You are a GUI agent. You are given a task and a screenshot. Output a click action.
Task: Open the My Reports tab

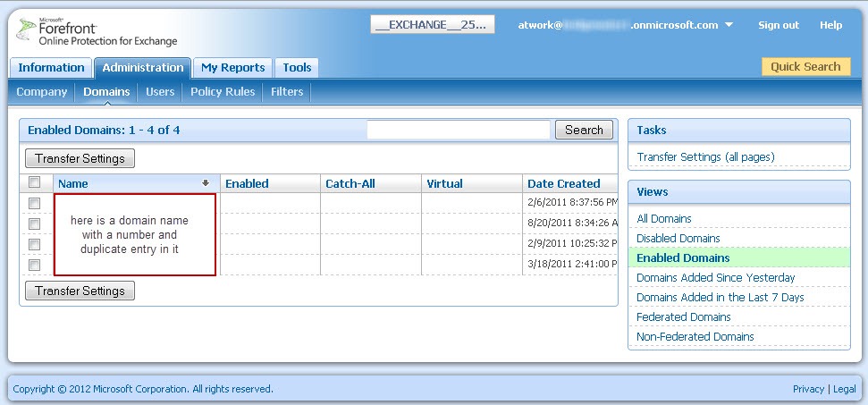(232, 68)
